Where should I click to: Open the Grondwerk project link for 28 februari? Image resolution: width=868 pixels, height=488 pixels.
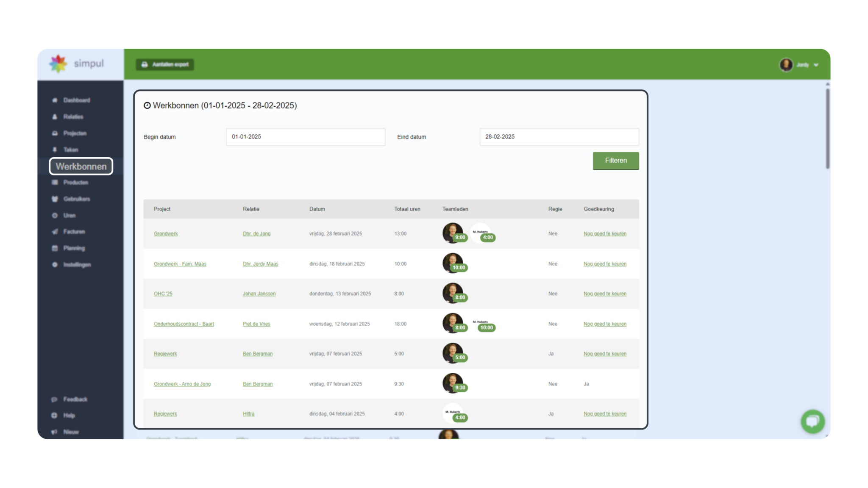pos(166,234)
